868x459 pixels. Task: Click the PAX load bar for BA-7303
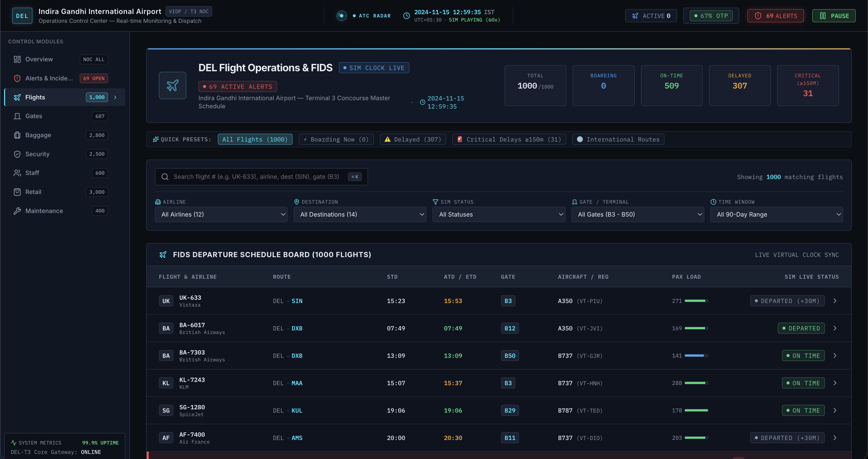point(696,356)
